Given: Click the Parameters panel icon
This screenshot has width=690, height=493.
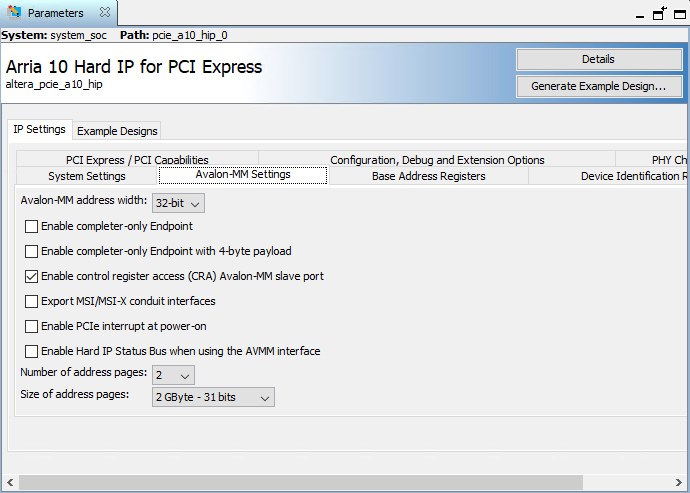Looking at the screenshot, I should pos(14,12).
